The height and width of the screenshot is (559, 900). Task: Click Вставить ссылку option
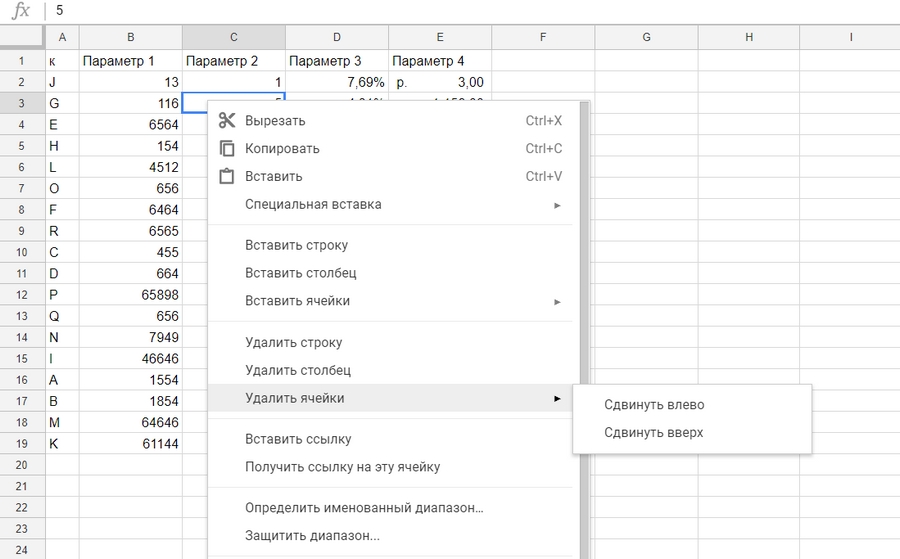[298, 439]
